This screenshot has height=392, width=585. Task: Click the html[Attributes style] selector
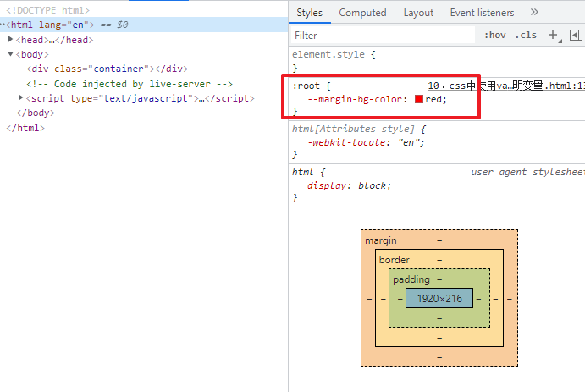[x=353, y=129]
